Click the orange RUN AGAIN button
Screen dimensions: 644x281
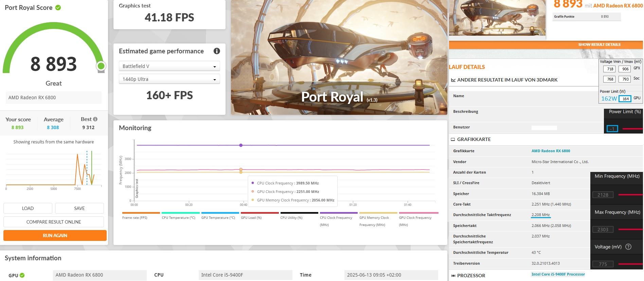point(55,235)
